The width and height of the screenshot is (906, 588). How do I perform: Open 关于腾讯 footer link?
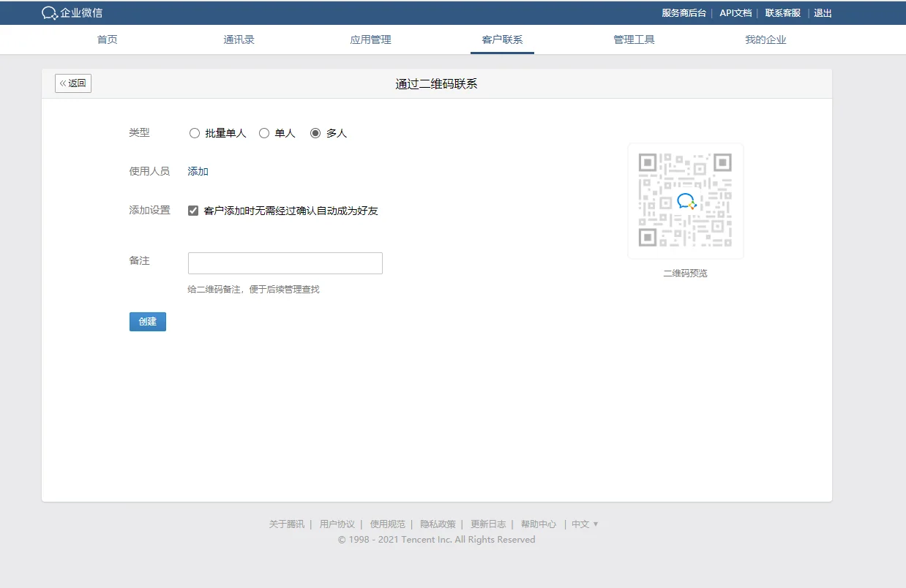coord(286,524)
